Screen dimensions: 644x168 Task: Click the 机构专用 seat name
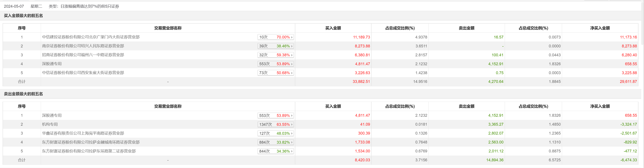50,125
